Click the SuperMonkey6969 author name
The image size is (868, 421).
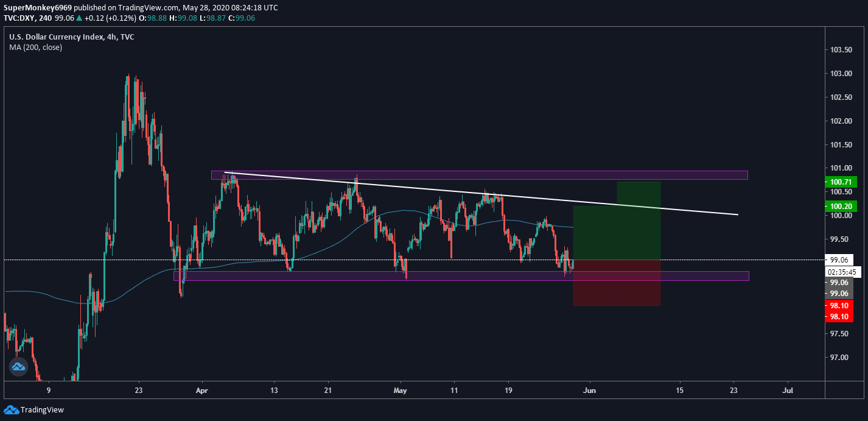tap(39, 8)
